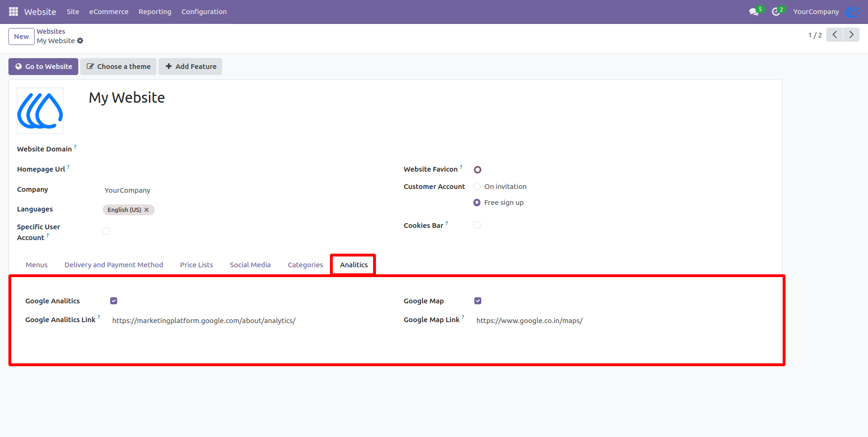Viewport: 868px width, 437px height.
Task: Open the Reporting menu
Action: point(155,12)
